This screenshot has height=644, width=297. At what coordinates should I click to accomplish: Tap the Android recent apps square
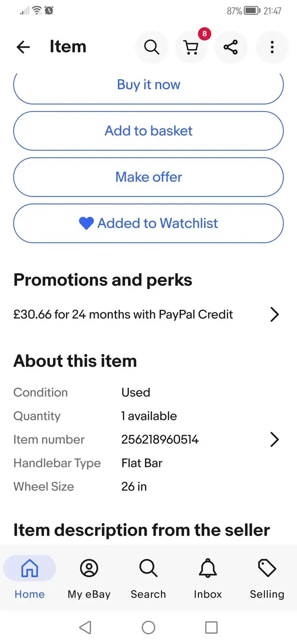click(x=211, y=627)
